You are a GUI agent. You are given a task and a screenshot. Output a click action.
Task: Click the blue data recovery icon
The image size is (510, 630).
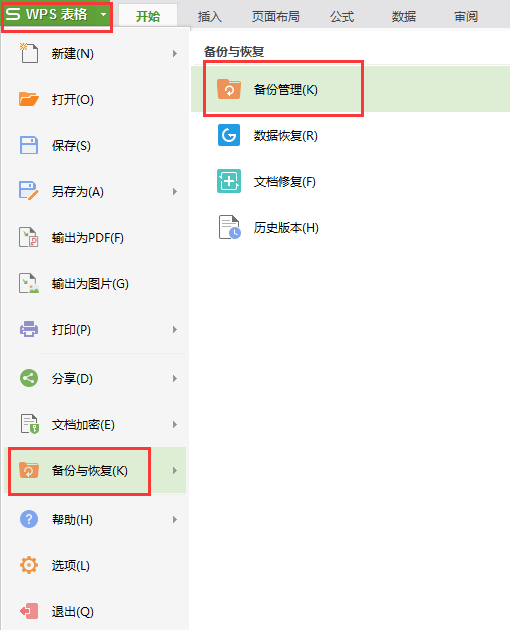point(229,135)
